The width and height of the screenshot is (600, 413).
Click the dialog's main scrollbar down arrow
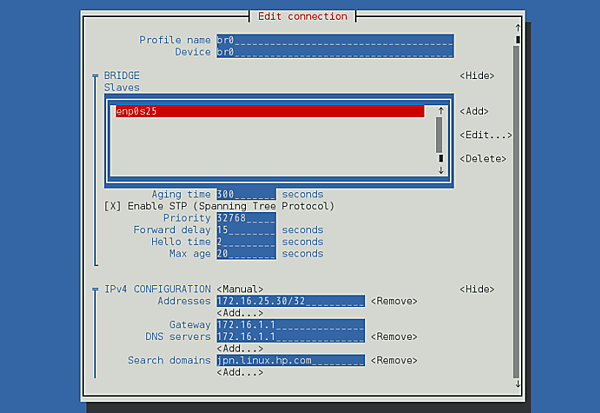[516, 383]
